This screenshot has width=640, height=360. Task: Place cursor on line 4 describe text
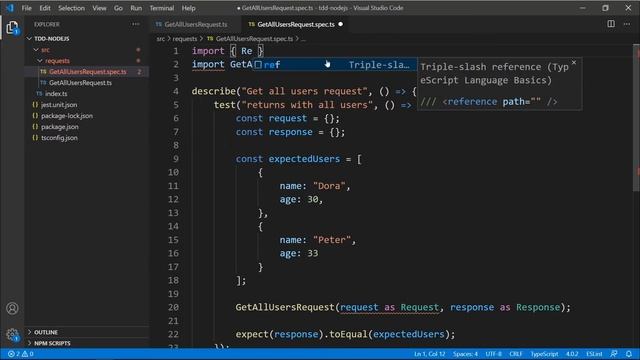[214, 91]
